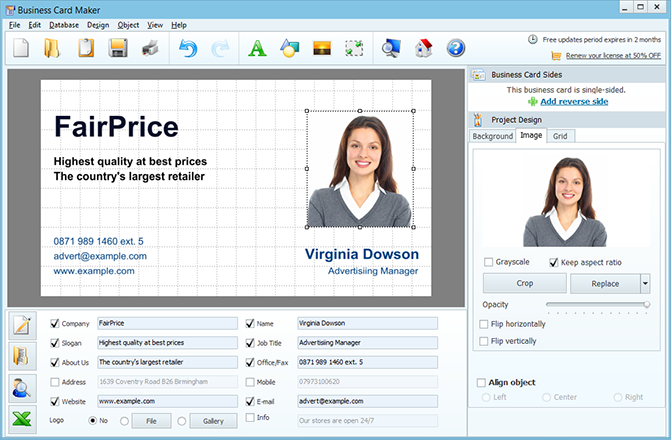Enable the Address checkbox
671x440 pixels.
click(x=54, y=382)
